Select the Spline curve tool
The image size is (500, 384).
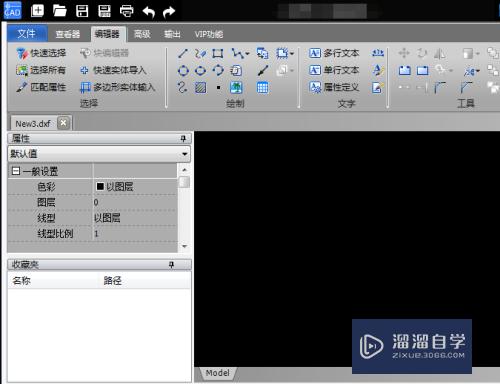[x=182, y=87]
